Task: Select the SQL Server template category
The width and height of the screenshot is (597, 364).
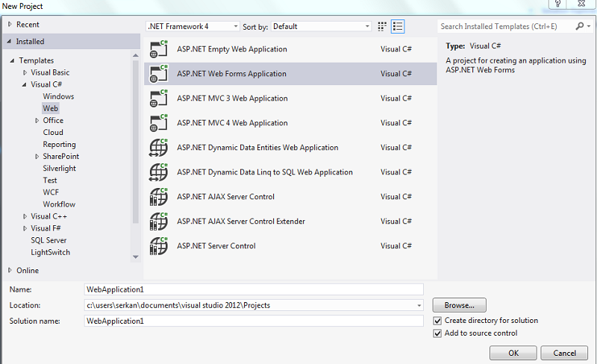Action: [x=49, y=240]
